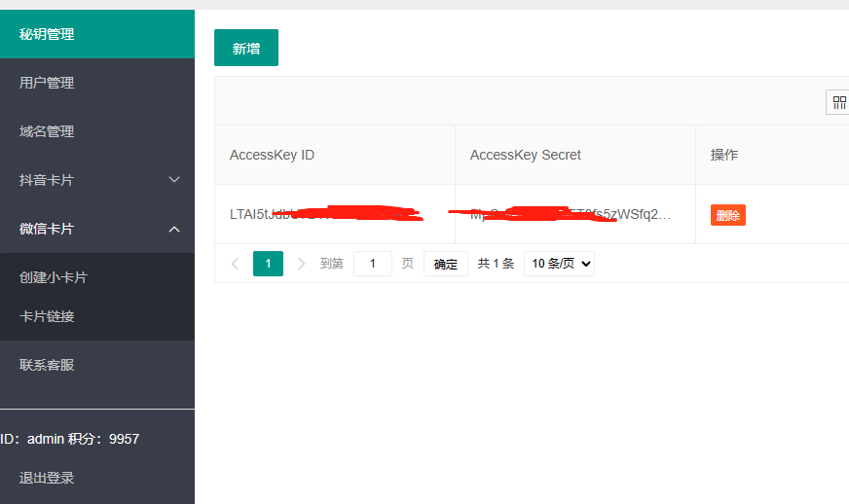Screen dimensions: 849x504
Task: Click the AccessKey Secret column header
Action: (525, 155)
